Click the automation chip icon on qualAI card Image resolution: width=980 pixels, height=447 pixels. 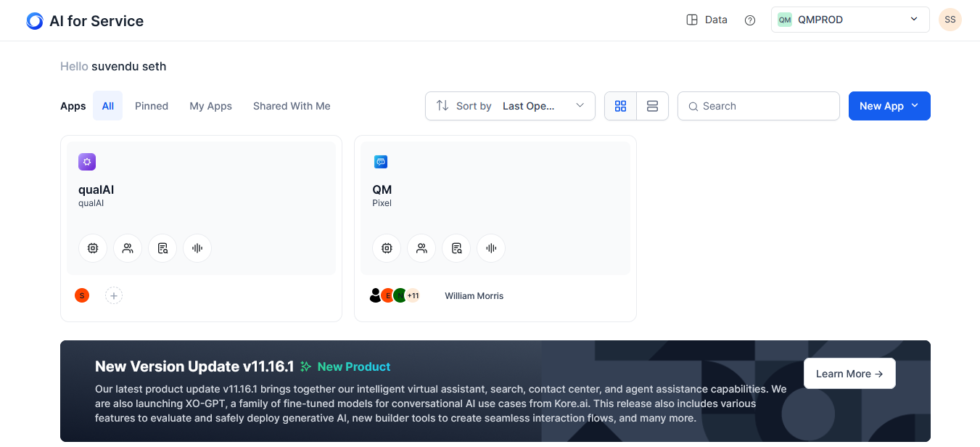(93, 248)
